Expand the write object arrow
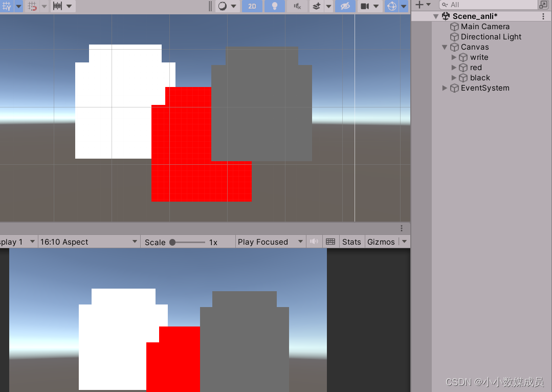 (454, 57)
